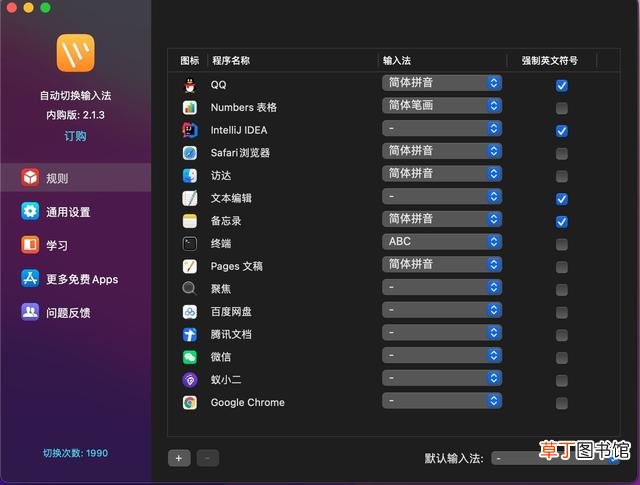Click the Google Chrome icon
Image resolution: width=640 pixels, height=485 pixels.
coord(189,403)
